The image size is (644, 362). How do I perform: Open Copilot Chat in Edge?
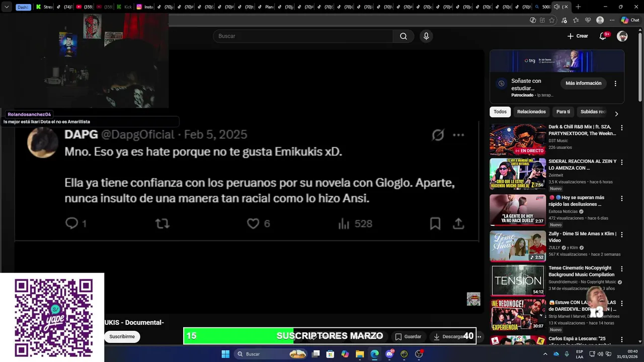(630, 20)
